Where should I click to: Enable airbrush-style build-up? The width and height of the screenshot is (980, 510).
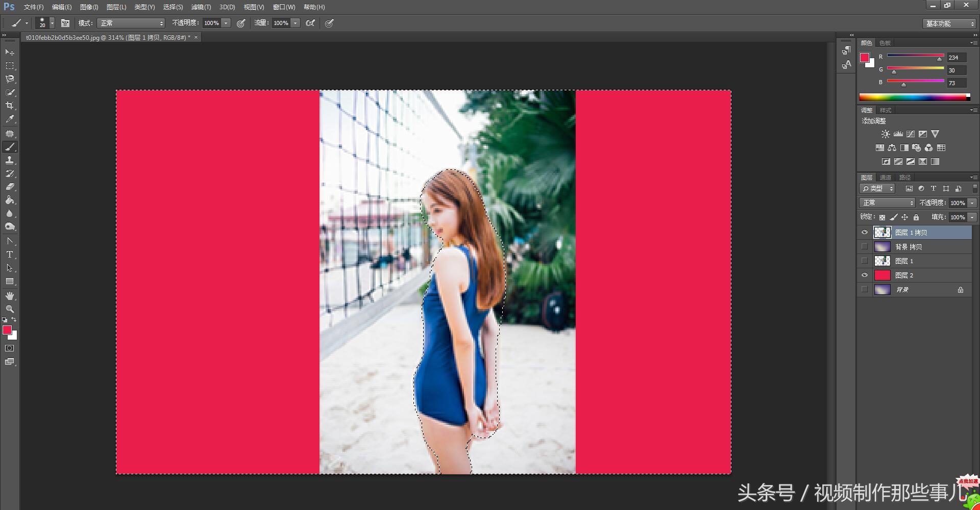pyautogui.click(x=310, y=23)
